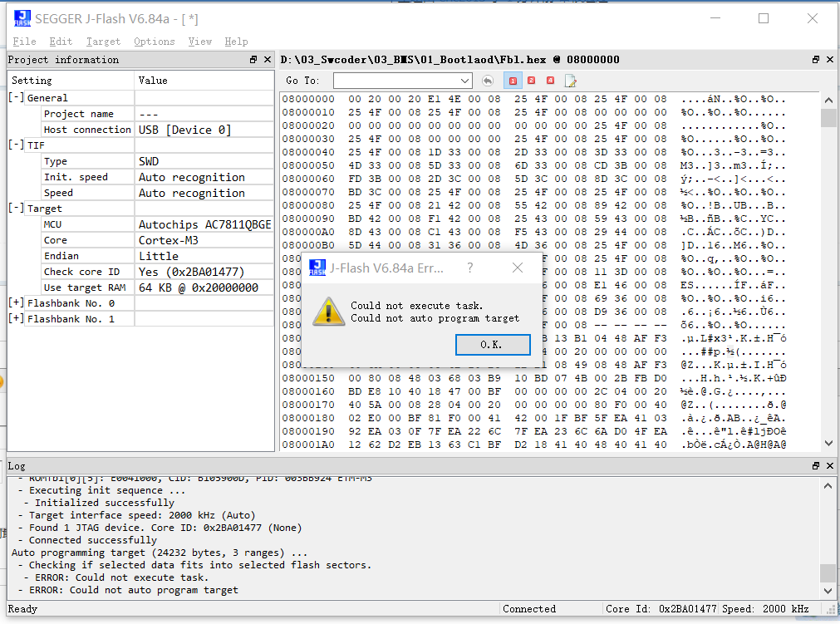
Task: Undock the Log panel
Action: point(816,465)
